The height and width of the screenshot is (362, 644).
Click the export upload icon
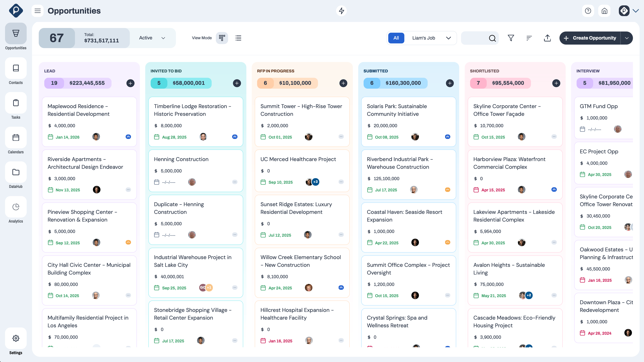pos(547,38)
